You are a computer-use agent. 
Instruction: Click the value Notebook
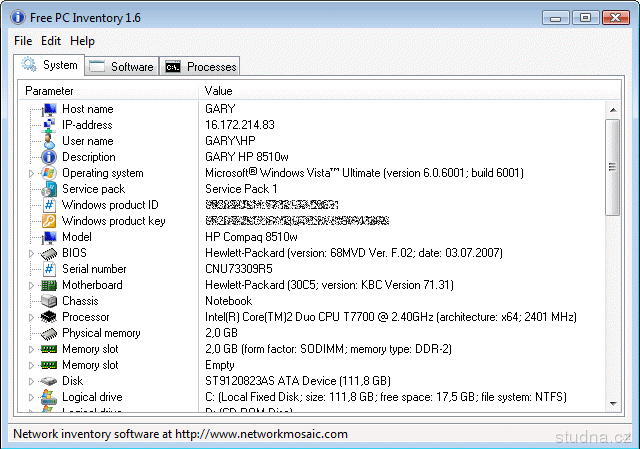229,301
